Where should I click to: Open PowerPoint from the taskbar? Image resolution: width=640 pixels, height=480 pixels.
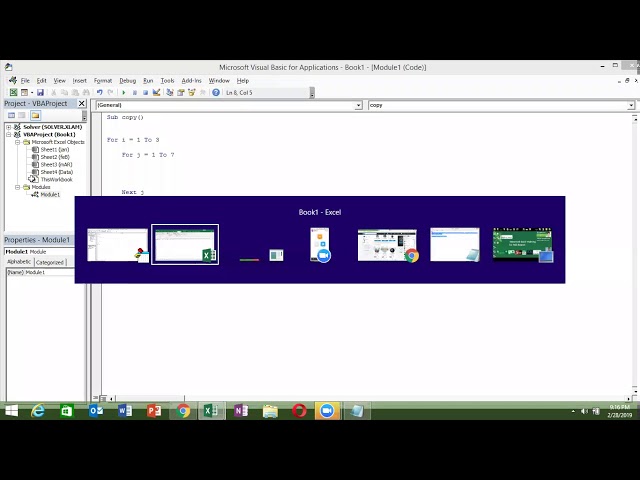(154, 411)
